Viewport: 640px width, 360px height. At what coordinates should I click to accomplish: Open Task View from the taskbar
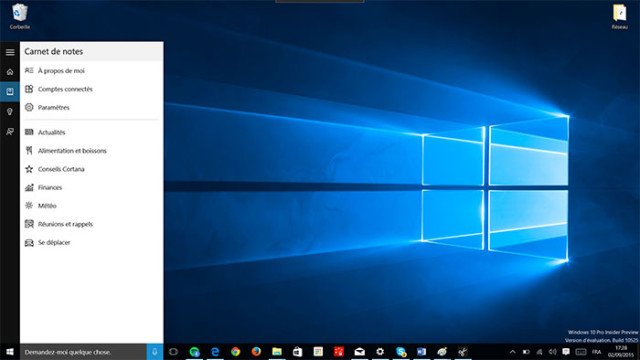click(x=173, y=352)
